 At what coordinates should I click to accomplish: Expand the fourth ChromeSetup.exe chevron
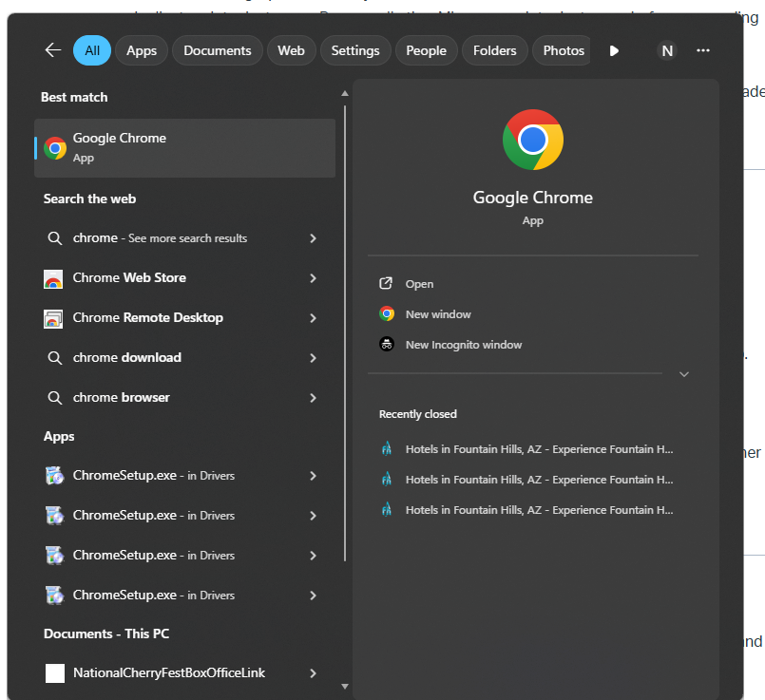[x=313, y=596]
